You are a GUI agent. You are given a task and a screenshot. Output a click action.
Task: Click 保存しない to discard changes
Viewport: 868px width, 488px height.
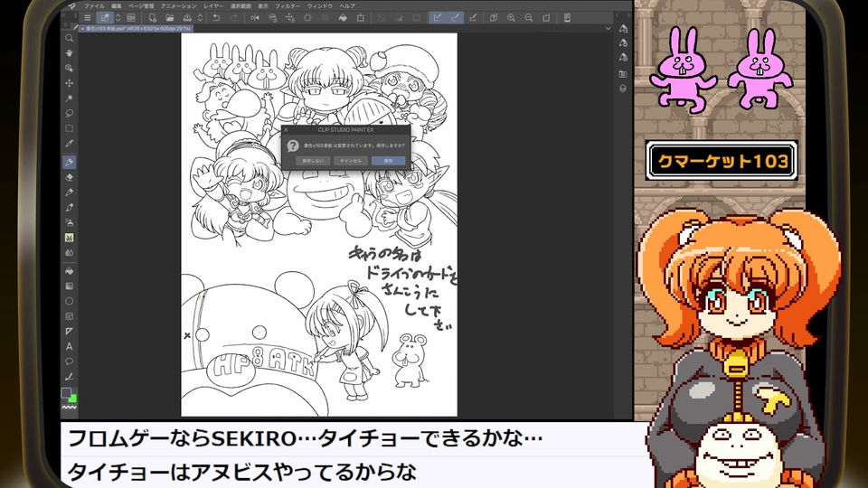313,161
